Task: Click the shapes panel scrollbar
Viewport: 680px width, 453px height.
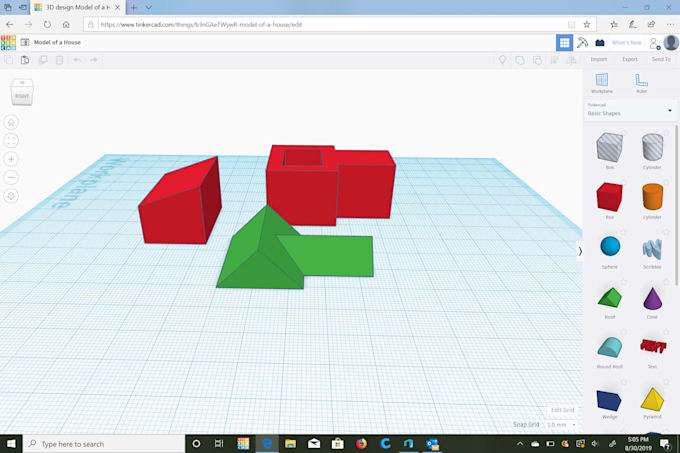Action: [x=676, y=206]
